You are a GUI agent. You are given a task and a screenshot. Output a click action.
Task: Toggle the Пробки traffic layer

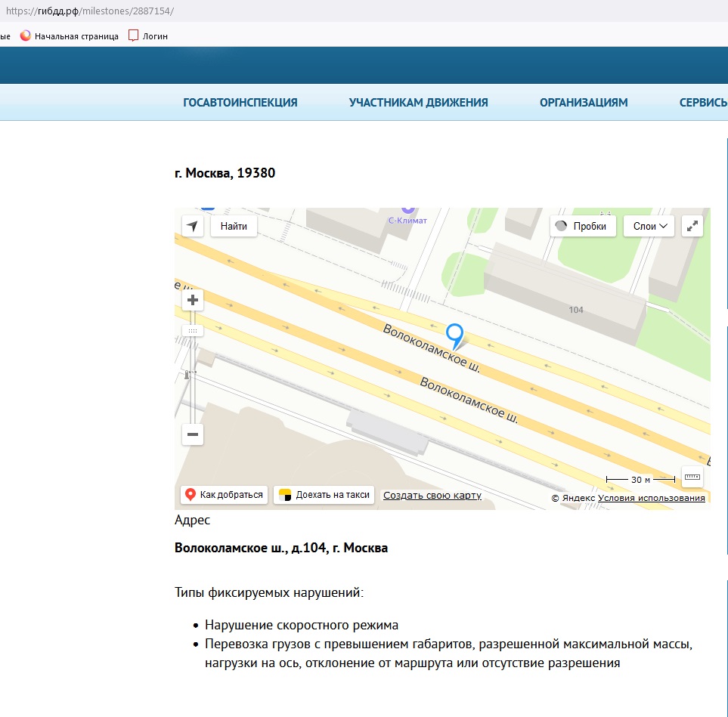[583, 226]
